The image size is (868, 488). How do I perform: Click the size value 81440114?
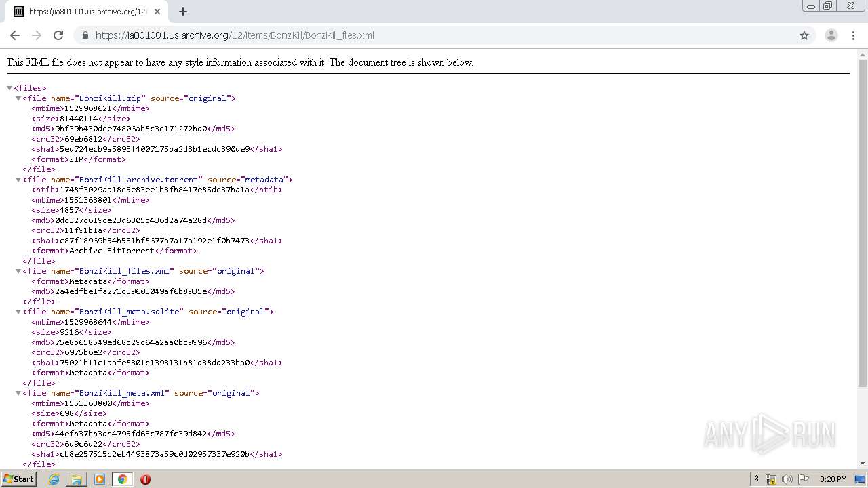tap(78, 119)
